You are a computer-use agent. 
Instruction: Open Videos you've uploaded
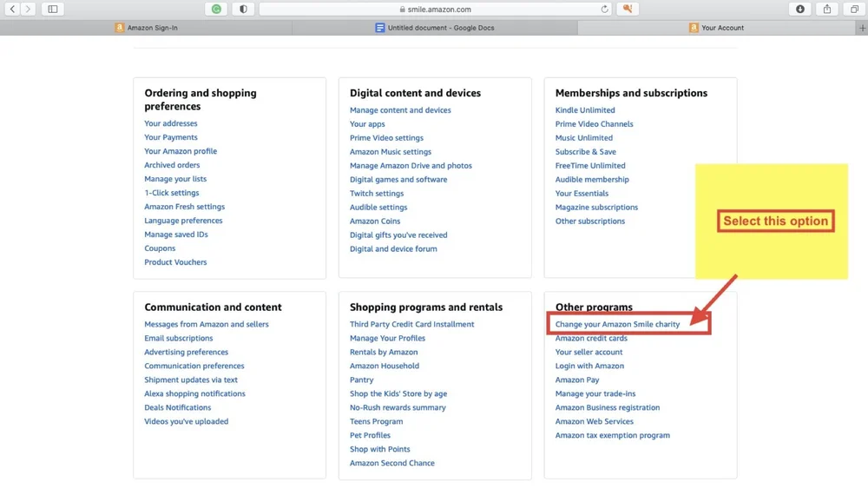pyautogui.click(x=186, y=421)
